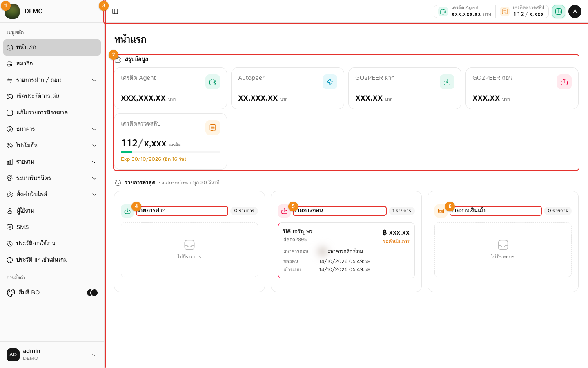Click the Exp 30/10/2026 expiry text
The height and width of the screenshot is (368, 588).
click(x=154, y=159)
